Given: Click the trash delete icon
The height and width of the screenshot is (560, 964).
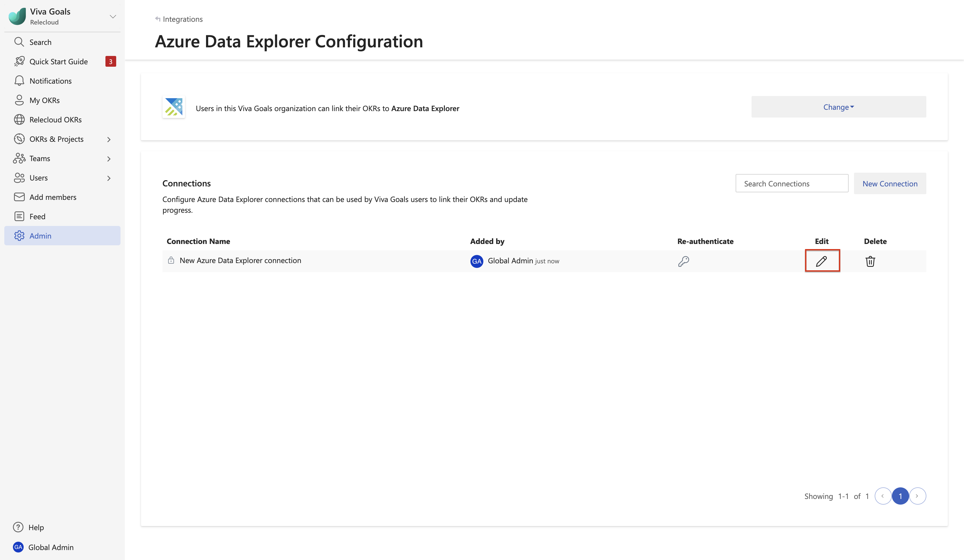Looking at the screenshot, I should [x=870, y=261].
